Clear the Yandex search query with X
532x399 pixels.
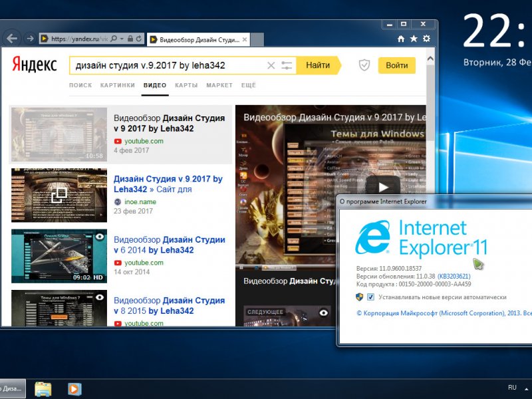271,65
